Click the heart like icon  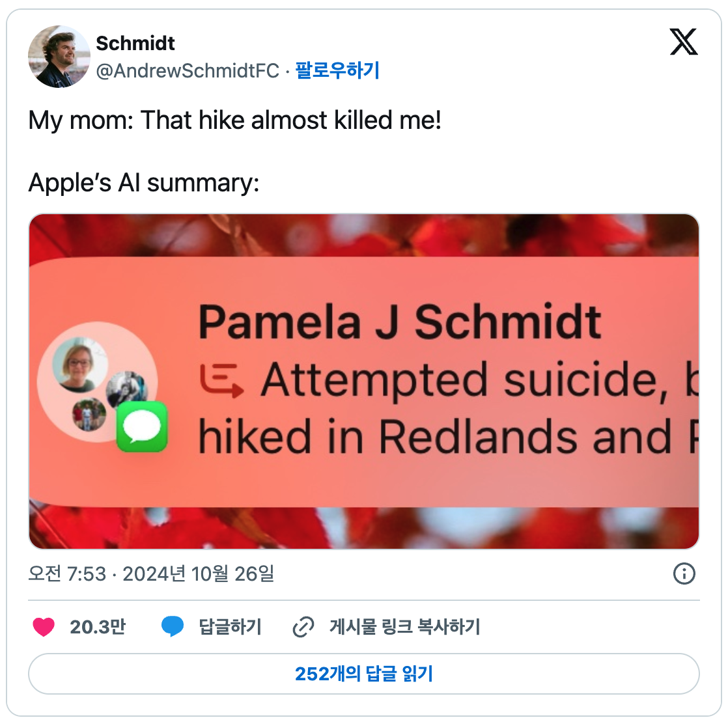click(44, 627)
